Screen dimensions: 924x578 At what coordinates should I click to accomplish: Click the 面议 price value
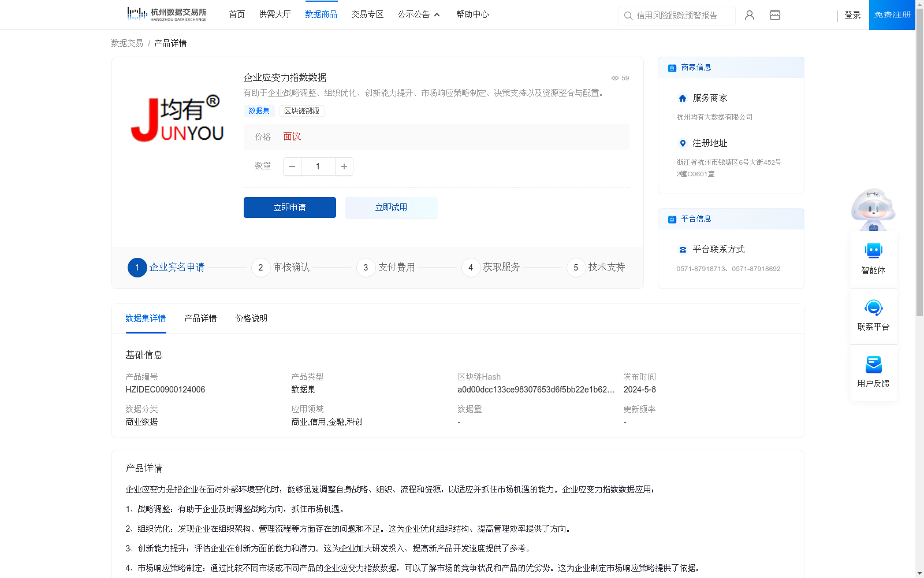click(292, 137)
